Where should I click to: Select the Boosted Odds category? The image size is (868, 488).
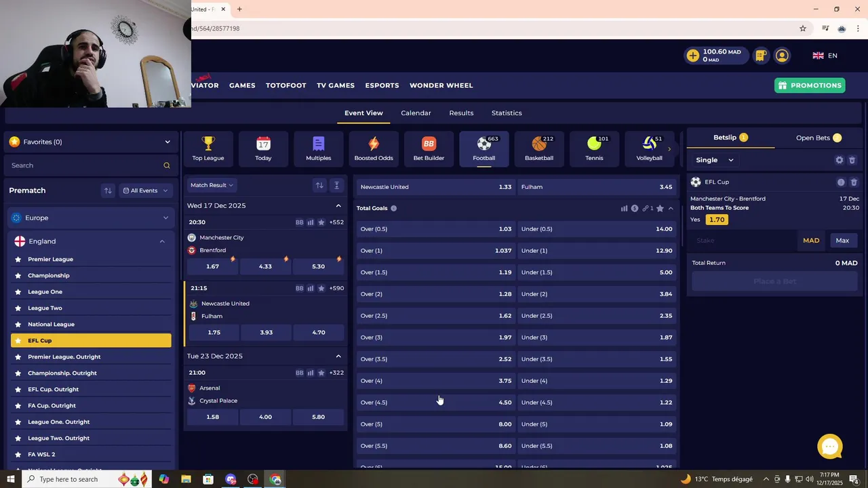click(374, 148)
